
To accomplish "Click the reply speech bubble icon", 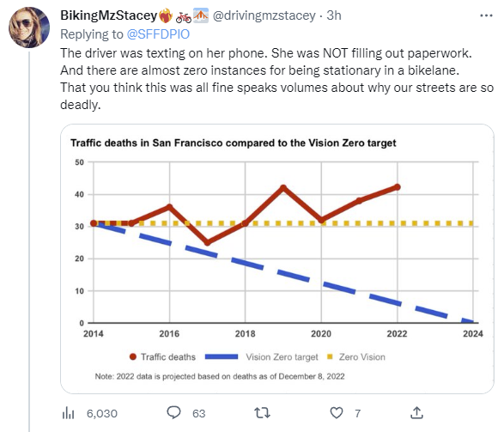I will [173, 413].
